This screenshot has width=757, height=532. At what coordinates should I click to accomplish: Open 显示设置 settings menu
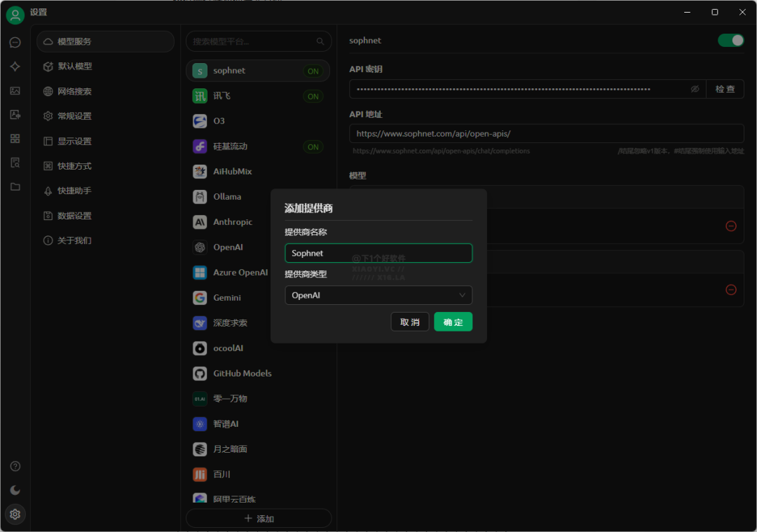tap(105, 142)
